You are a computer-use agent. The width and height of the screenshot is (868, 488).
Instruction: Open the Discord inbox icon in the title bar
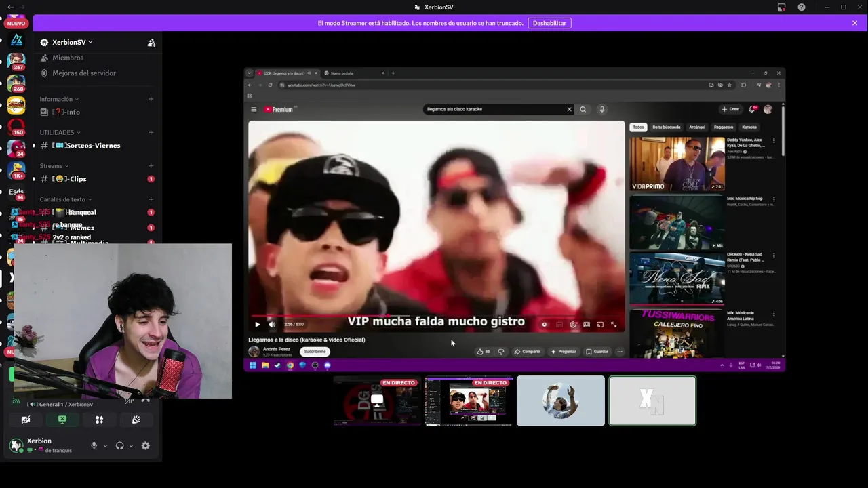[782, 7]
